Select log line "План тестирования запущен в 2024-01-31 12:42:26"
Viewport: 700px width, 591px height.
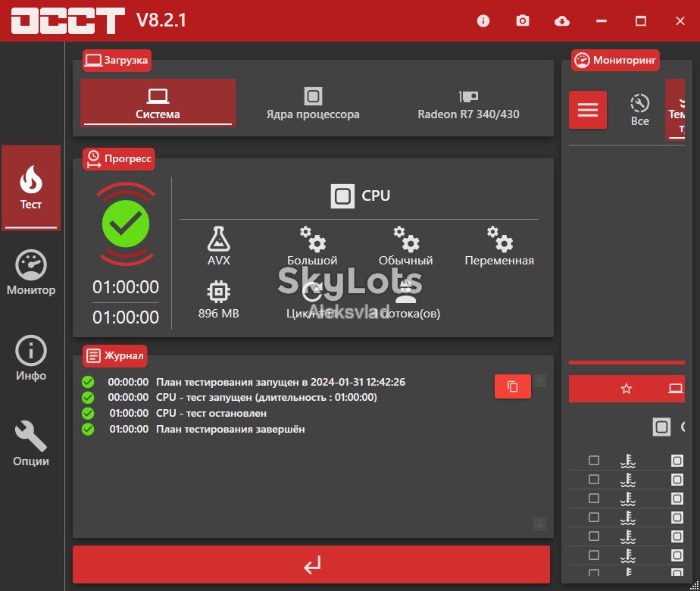[x=281, y=382]
